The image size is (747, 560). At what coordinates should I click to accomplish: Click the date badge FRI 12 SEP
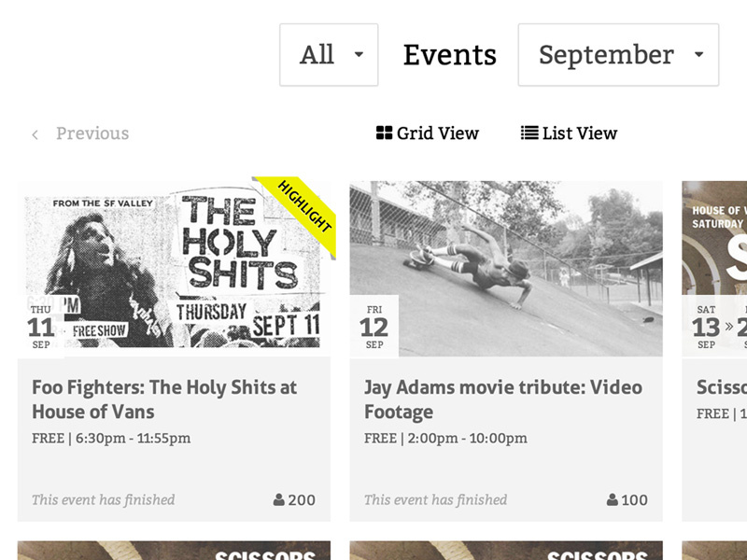[373, 327]
